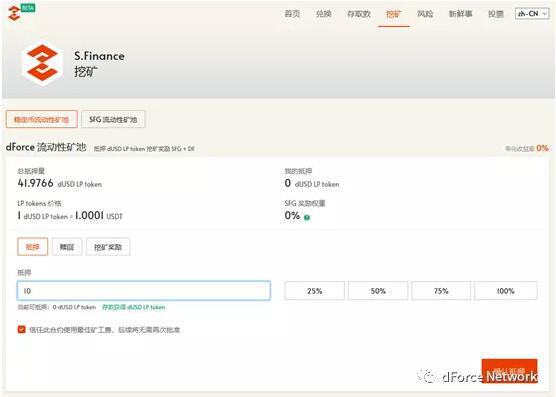Expand the zh-CN language dropdown
556x397 pixels.
pyautogui.click(x=532, y=14)
